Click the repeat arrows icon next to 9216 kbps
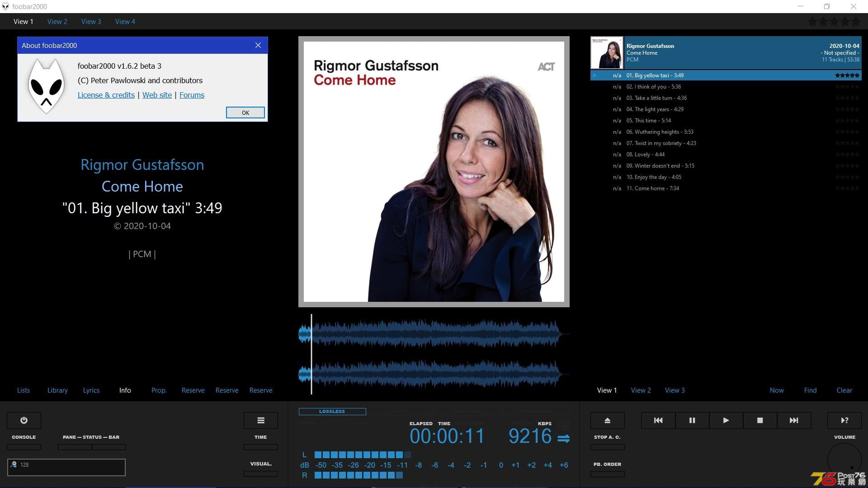The image size is (868, 488). [563, 438]
